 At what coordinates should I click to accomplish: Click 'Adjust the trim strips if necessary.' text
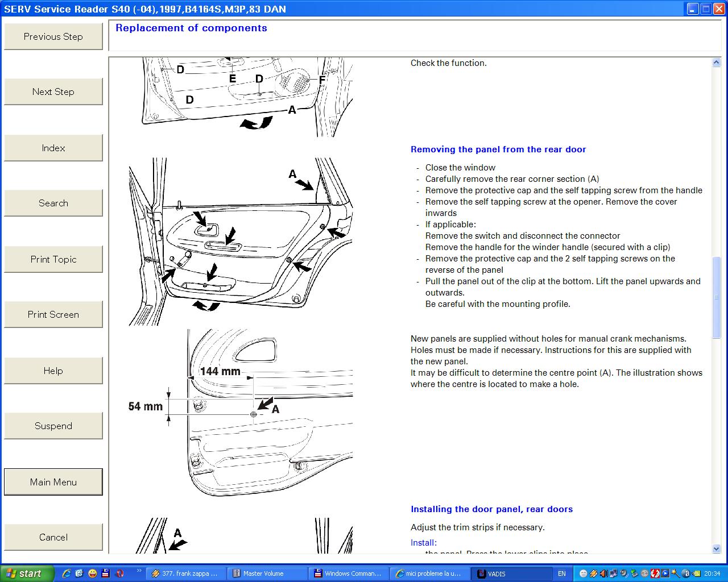[478, 527]
